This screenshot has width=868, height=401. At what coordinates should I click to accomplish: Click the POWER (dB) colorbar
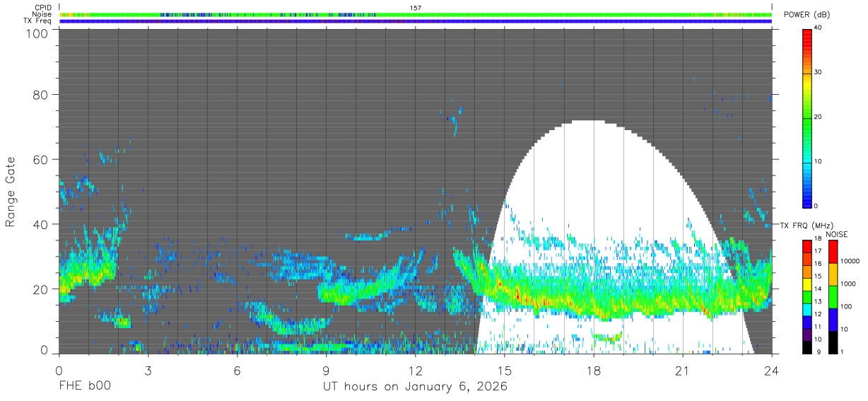click(807, 117)
